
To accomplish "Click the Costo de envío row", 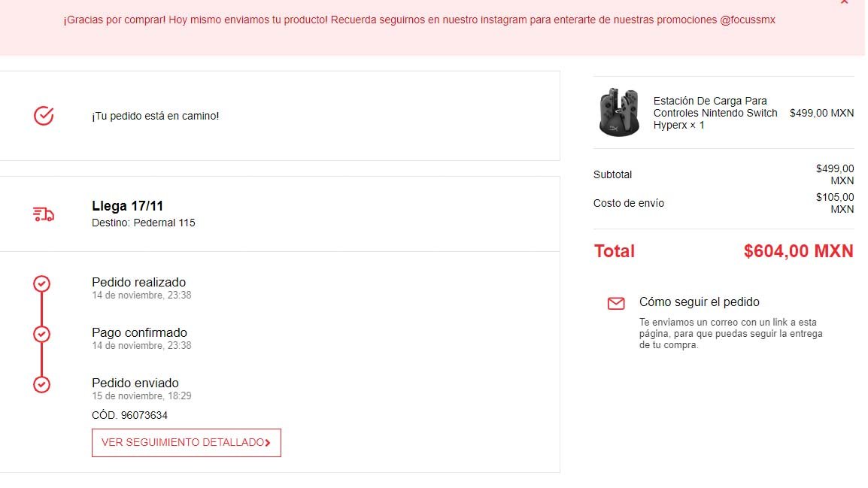I will click(629, 203).
